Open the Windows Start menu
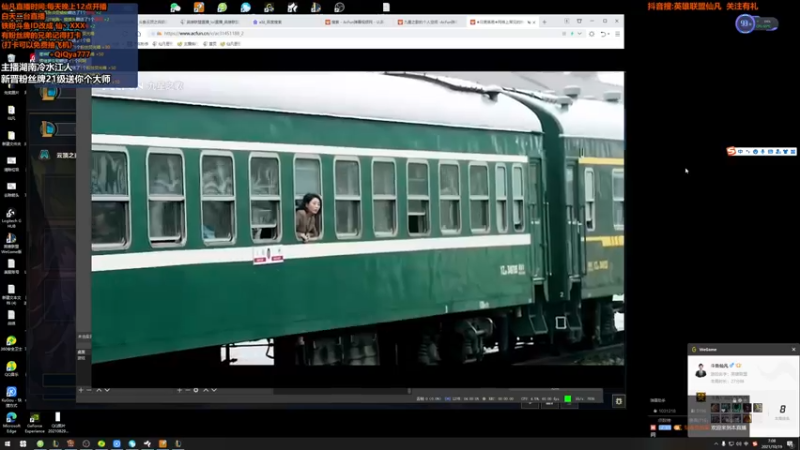 tap(7, 444)
